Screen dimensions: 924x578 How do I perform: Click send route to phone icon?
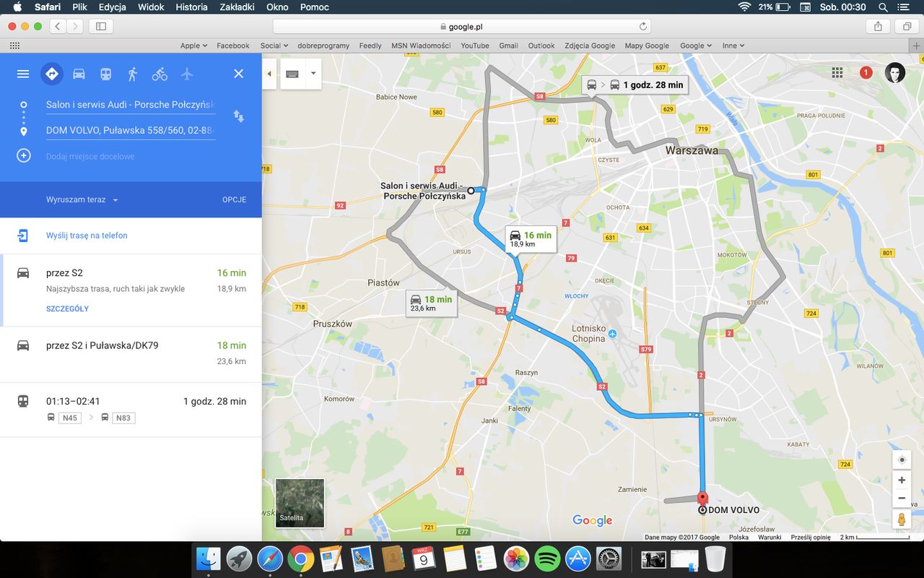tap(23, 236)
